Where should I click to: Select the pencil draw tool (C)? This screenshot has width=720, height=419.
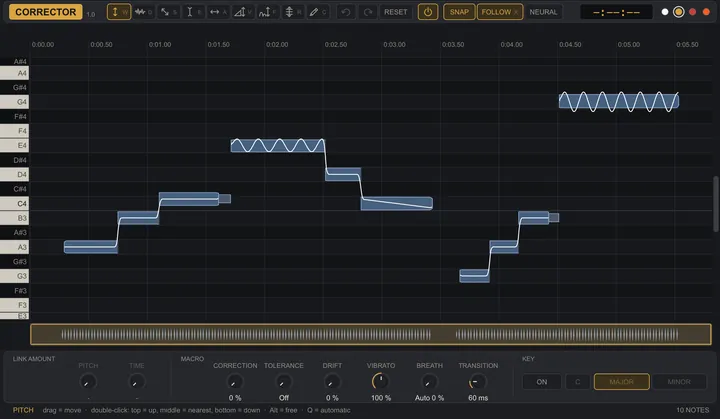pos(317,12)
